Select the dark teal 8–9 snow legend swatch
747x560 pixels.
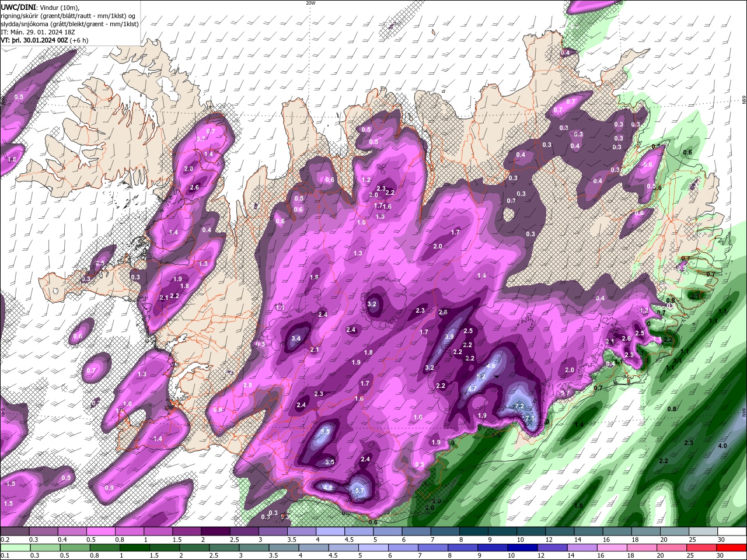pos(474,531)
